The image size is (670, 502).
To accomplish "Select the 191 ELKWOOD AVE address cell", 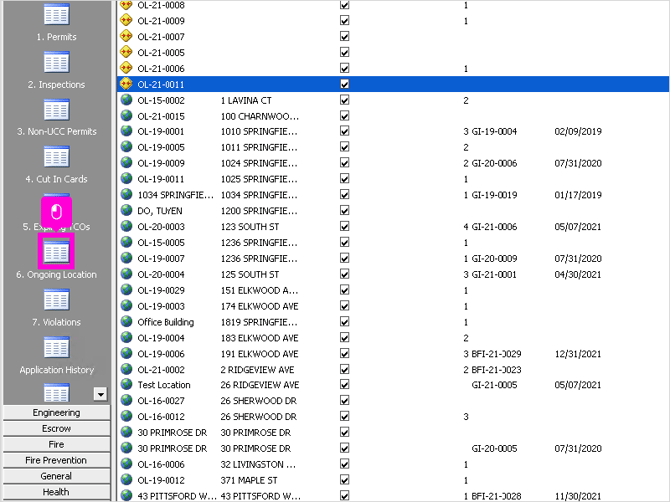I will click(259, 354).
